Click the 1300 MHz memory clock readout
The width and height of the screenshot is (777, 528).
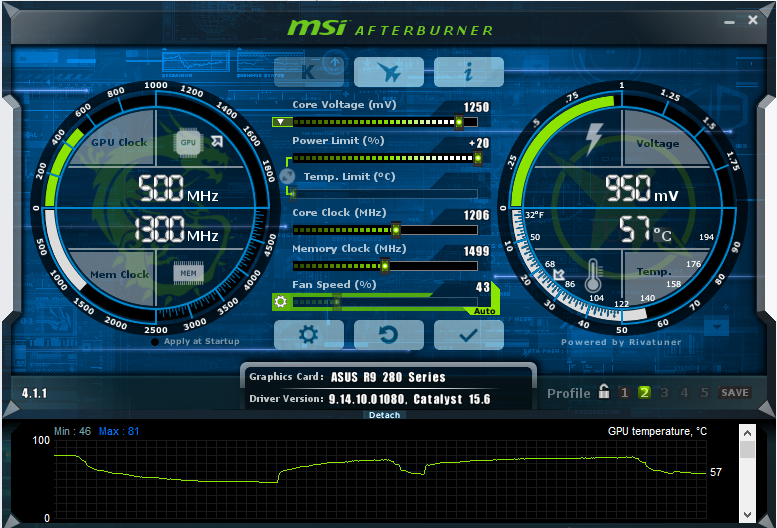click(176, 229)
